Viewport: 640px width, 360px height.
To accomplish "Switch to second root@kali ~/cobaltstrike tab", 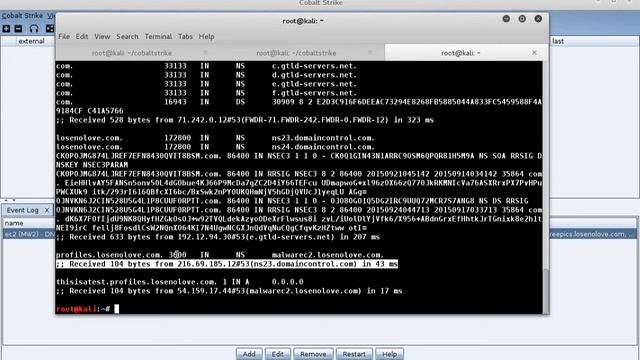I will [296, 53].
